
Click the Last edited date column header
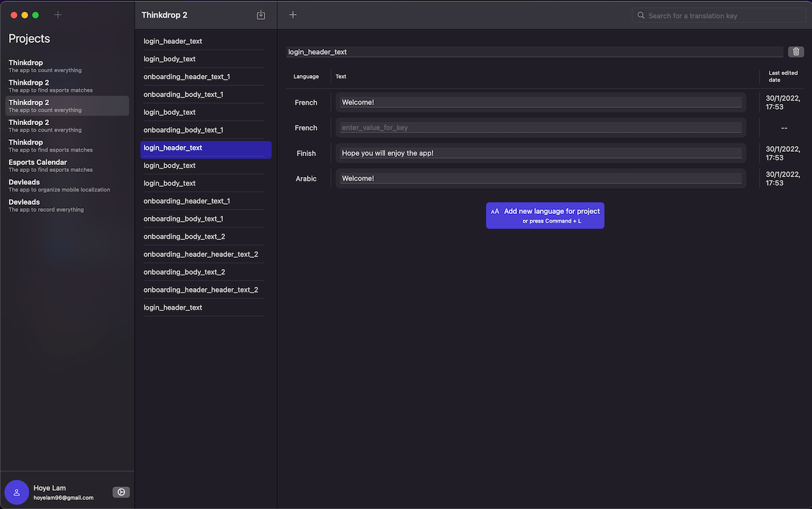coord(783,77)
